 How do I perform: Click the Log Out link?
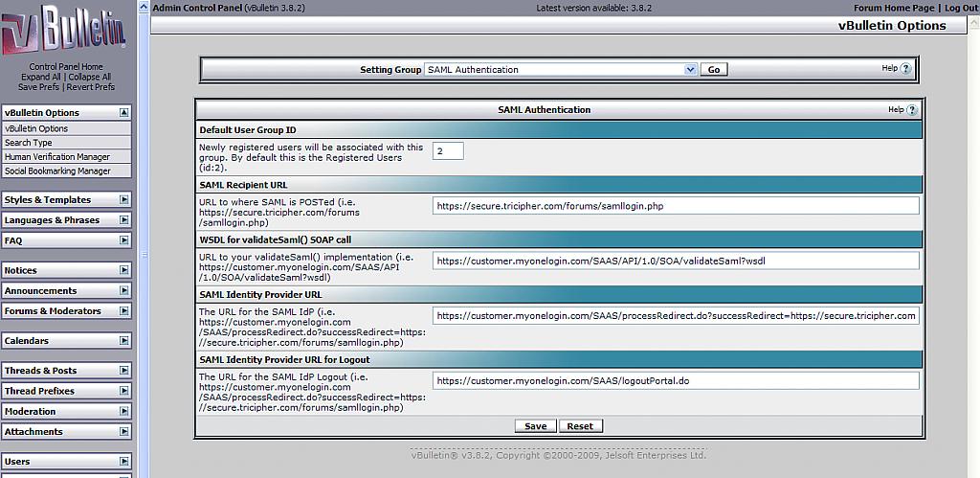coord(961,8)
